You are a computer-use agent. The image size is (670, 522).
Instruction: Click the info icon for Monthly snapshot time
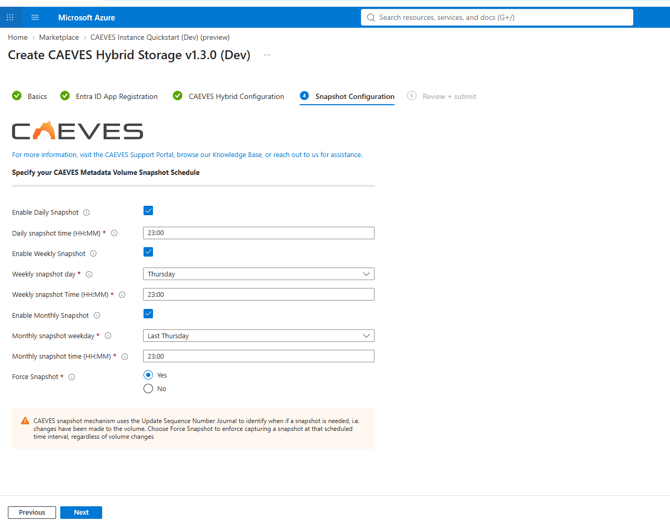(124, 357)
